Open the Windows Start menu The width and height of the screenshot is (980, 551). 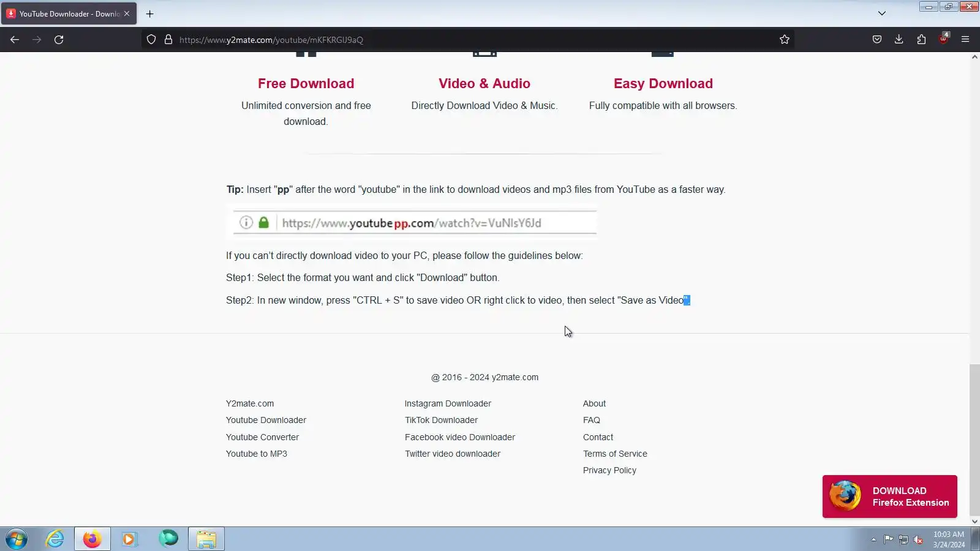17,539
